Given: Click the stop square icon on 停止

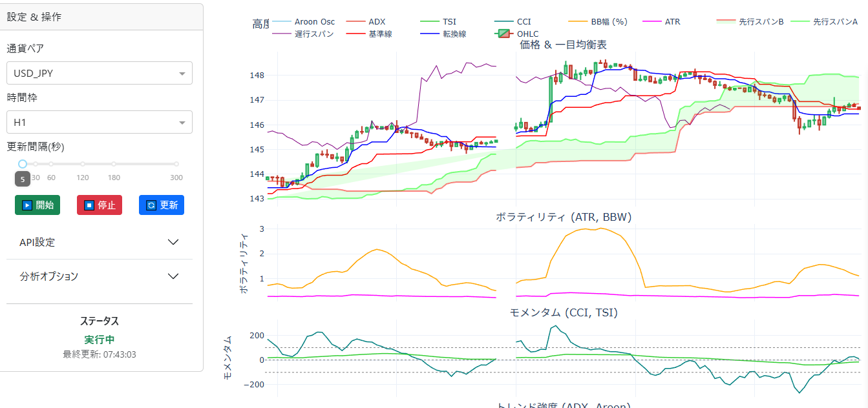Looking at the screenshot, I should click(x=89, y=205).
